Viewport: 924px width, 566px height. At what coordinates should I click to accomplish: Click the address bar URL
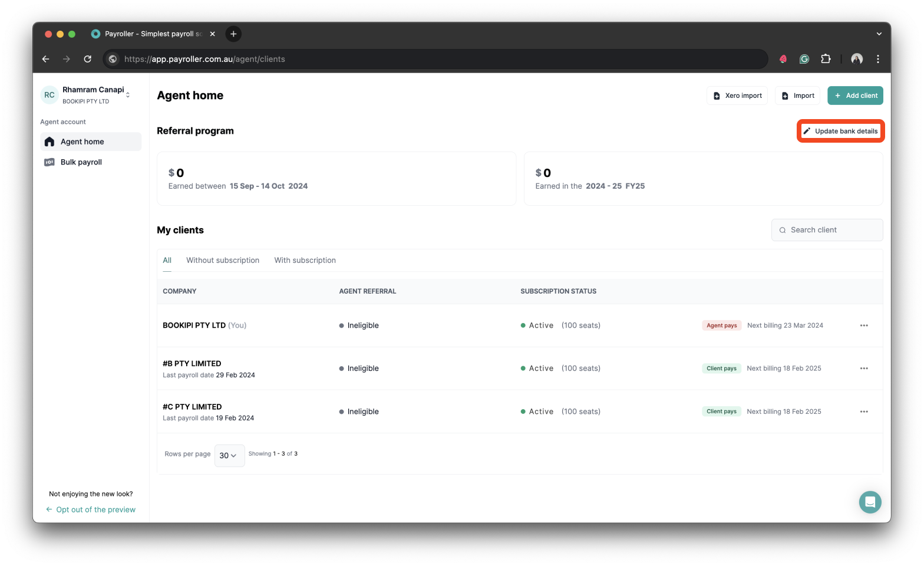click(204, 59)
